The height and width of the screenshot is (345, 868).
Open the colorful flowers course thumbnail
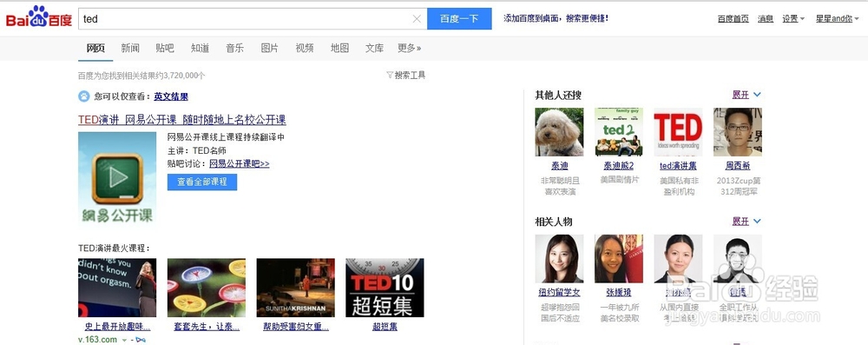pos(207,288)
